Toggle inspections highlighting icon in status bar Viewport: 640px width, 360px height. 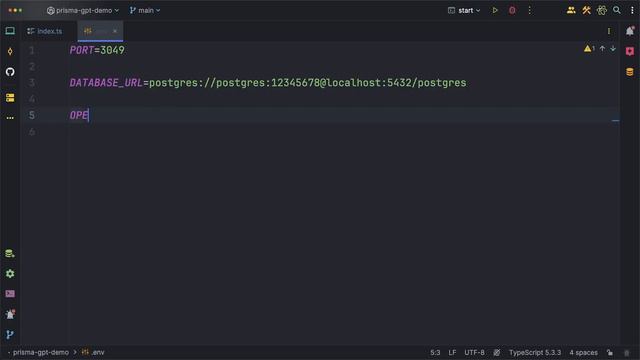point(496,353)
